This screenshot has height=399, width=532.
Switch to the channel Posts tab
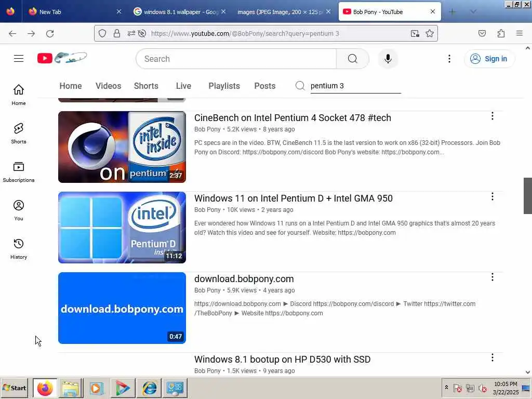click(264, 86)
